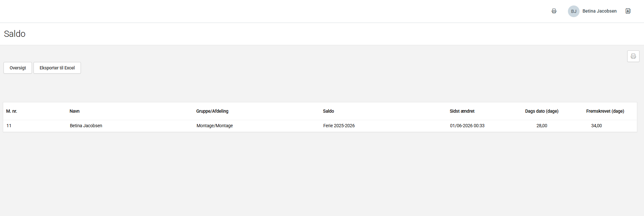This screenshot has width=644, height=216.
Task: Click the BJ avatar circle
Action: click(574, 11)
